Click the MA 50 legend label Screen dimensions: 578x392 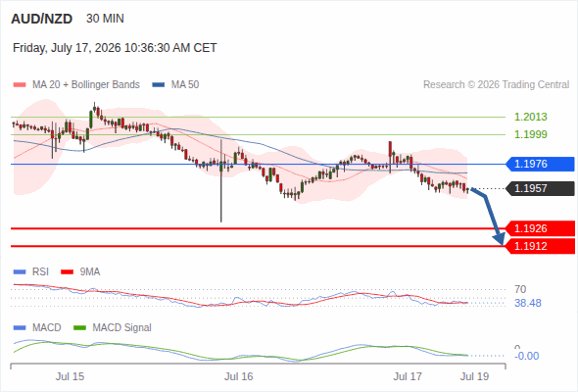[x=185, y=85]
